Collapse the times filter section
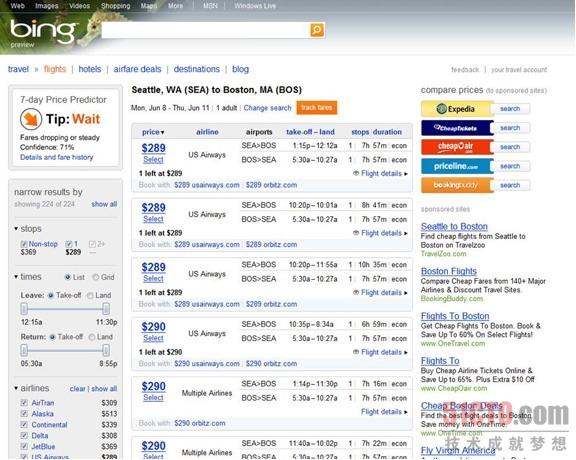 [x=16, y=277]
